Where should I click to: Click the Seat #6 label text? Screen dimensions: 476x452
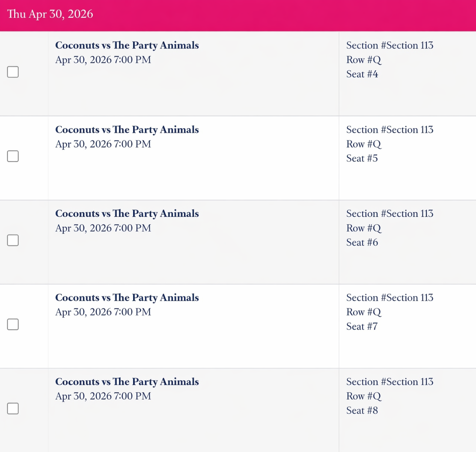(x=362, y=242)
